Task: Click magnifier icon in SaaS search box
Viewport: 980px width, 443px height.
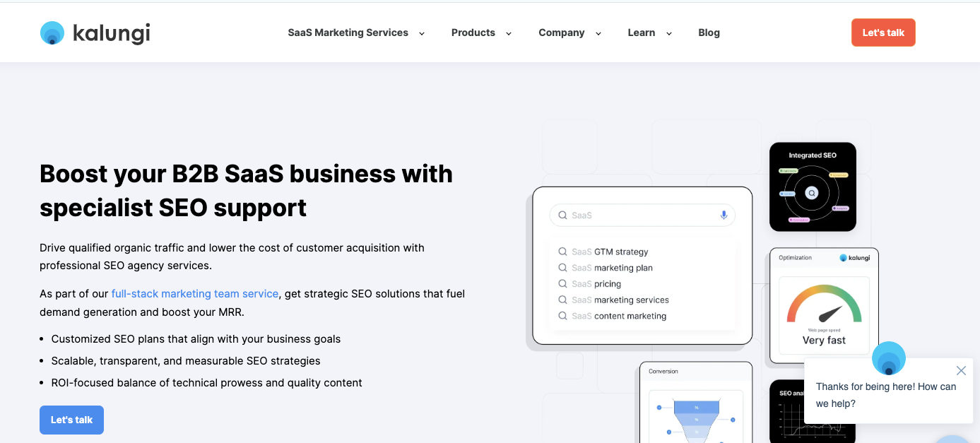Action: coord(562,215)
